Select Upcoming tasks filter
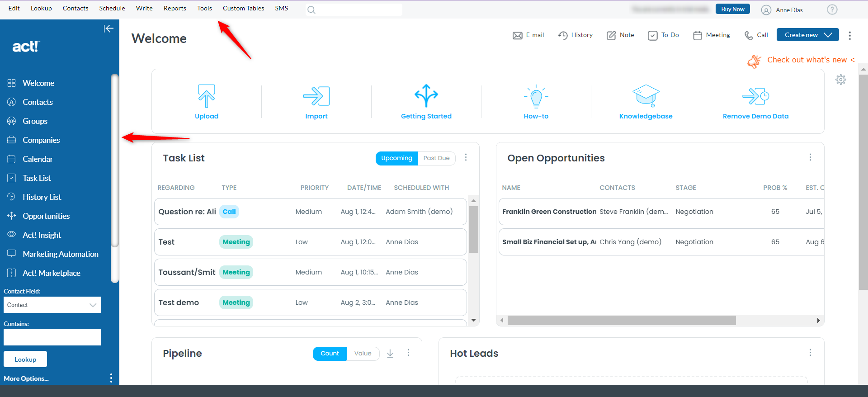Image resolution: width=868 pixels, height=397 pixels. click(x=396, y=158)
